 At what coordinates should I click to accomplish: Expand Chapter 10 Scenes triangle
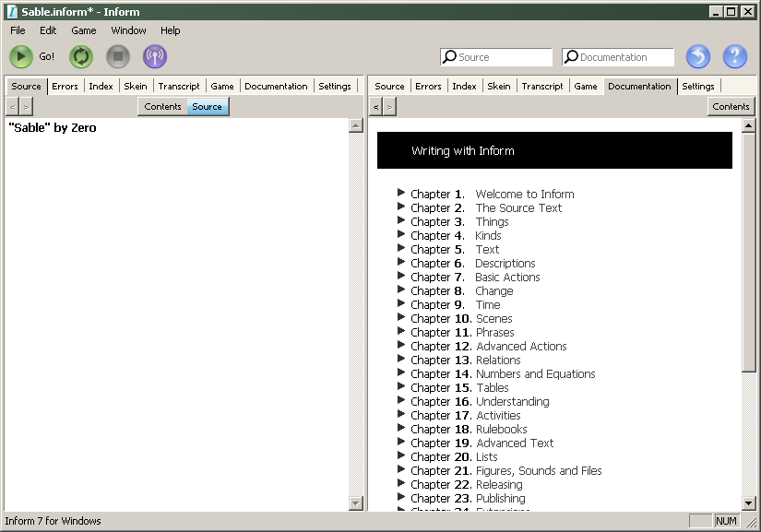[x=401, y=317]
